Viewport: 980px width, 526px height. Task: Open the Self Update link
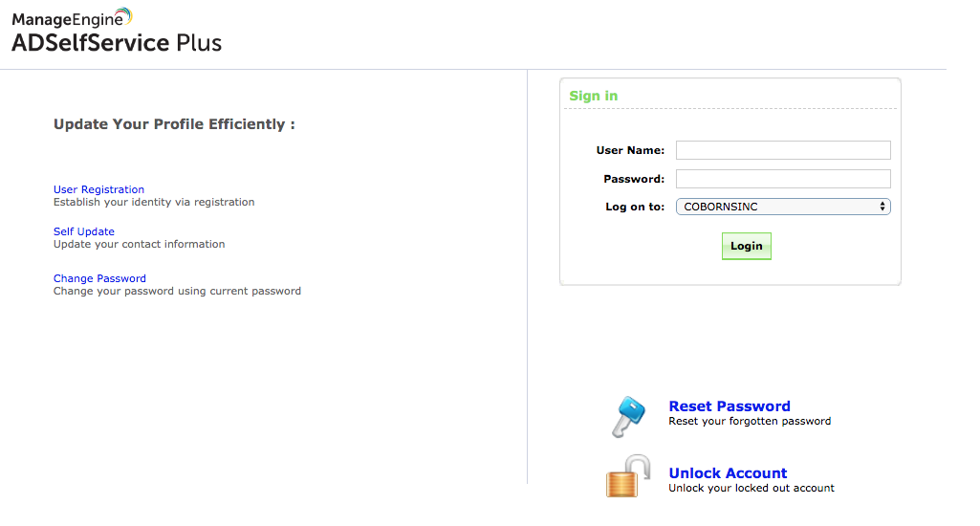click(84, 231)
